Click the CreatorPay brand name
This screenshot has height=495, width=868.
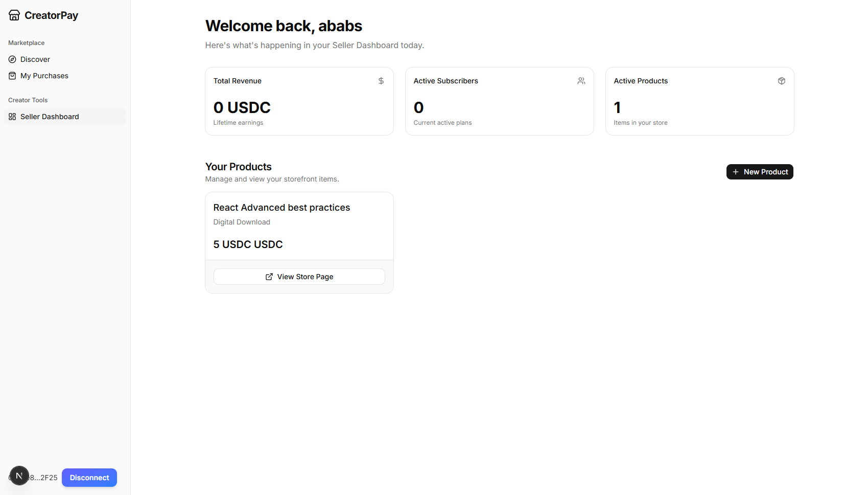52,15
